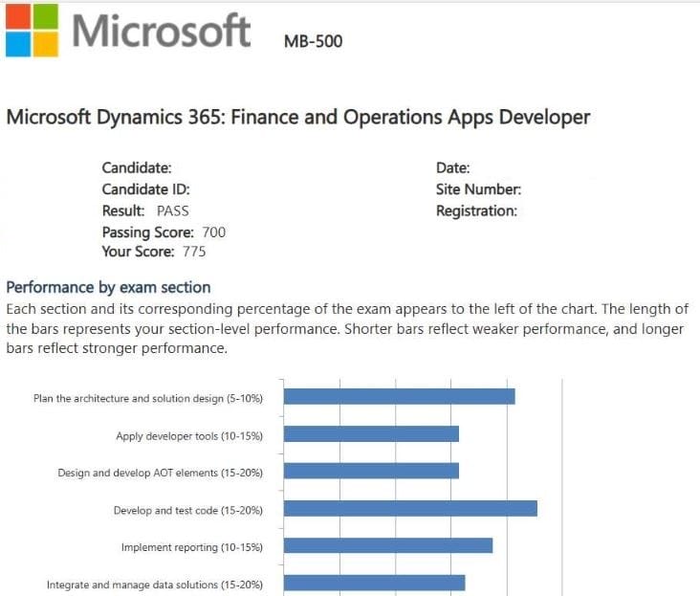Click the Design and develop AOT elements bar
700x596 pixels.
(x=371, y=471)
